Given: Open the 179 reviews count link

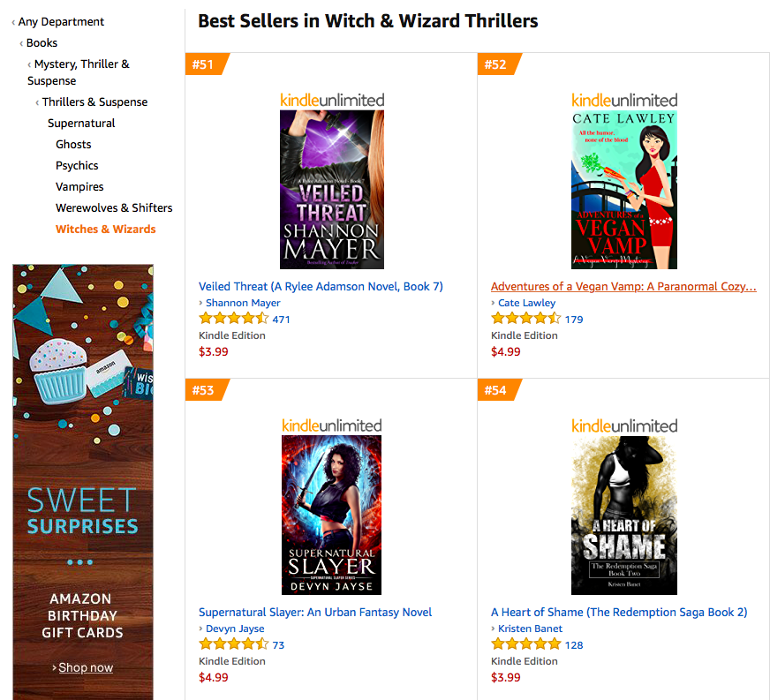Looking at the screenshot, I should pyautogui.click(x=574, y=319).
